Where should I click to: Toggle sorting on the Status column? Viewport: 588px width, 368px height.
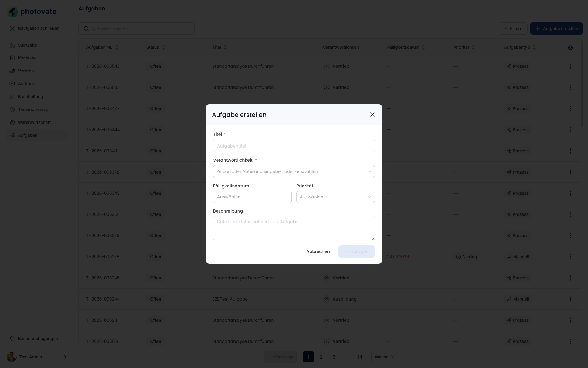pos(164,47)
